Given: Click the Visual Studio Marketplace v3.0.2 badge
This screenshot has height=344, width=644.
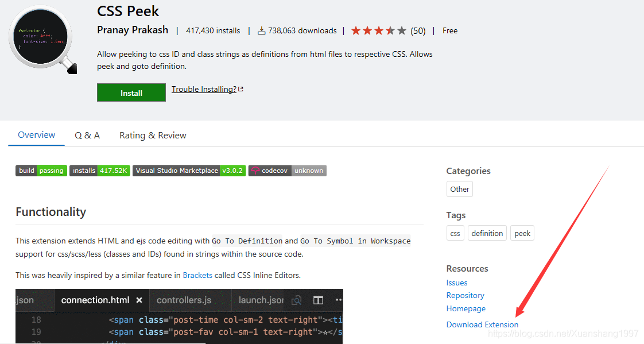Looking at the screenshot, I should point(189,171).
